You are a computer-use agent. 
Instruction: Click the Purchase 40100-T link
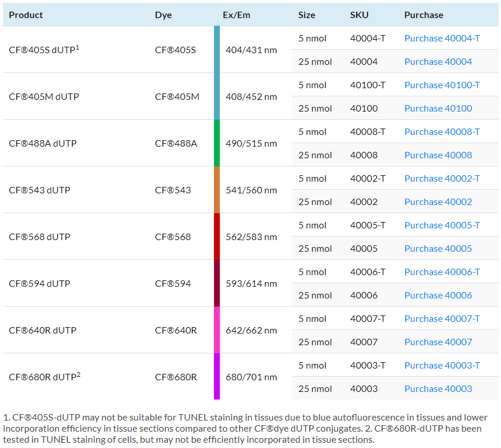click(442, 85)
